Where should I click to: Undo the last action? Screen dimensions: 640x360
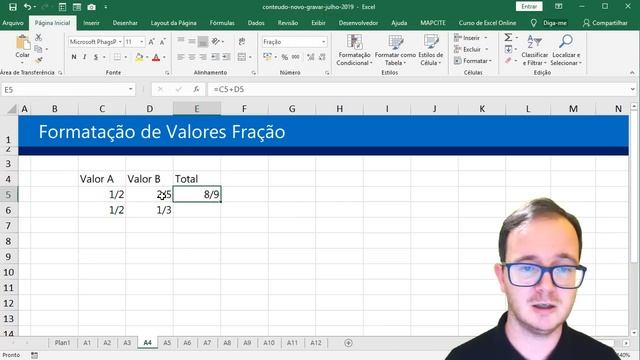[x=27, y=7]
